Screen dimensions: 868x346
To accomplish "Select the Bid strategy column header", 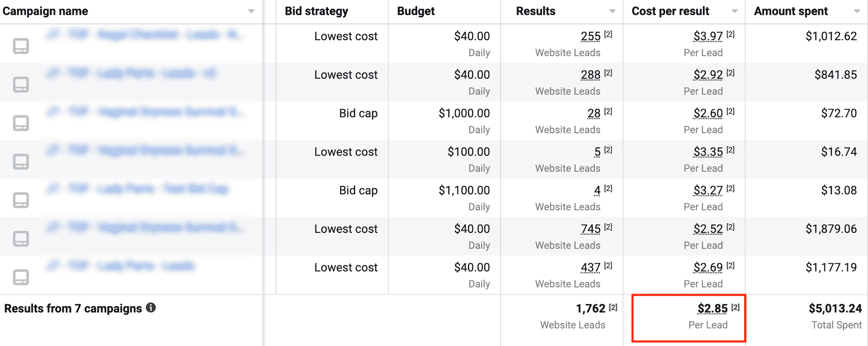I will coord(316,11).
